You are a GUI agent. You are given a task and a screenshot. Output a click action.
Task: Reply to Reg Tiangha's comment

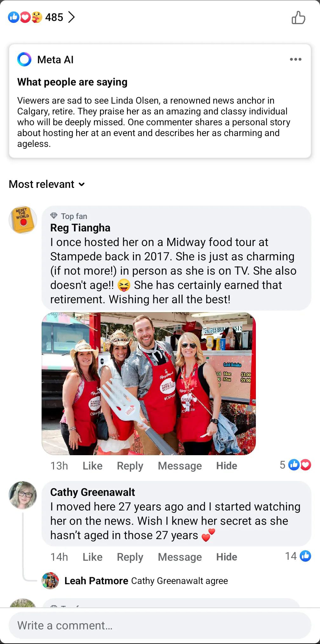click(x=130, y=466)
